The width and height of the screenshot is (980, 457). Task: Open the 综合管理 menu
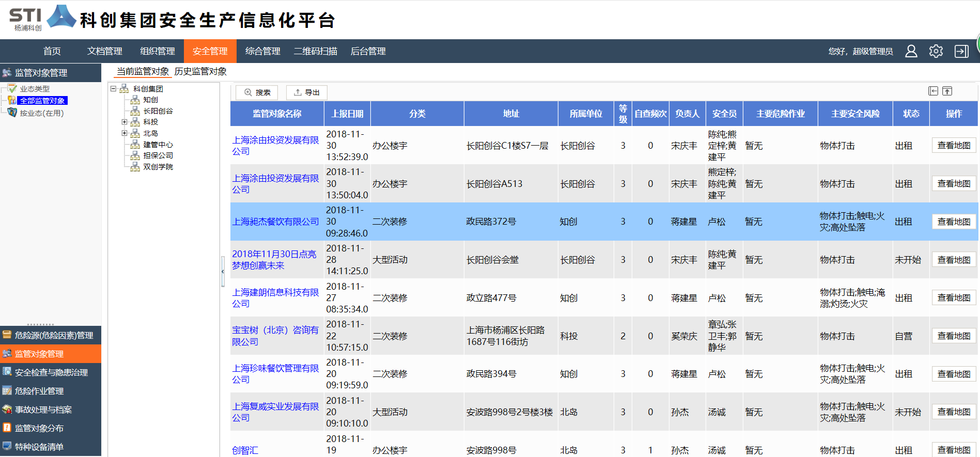click(262, 51)
